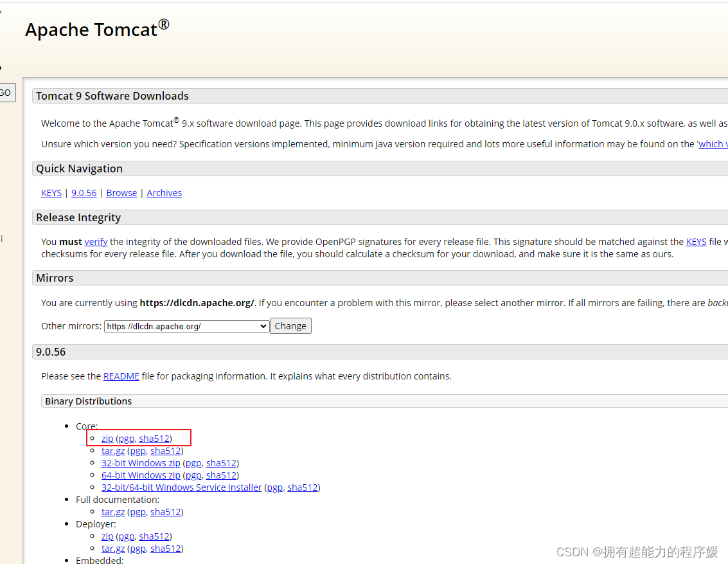The height and width of the screenshot is (564, 728).
Task: Open pgp signature for 64-bit Windows zip
Action: (193, 475)
